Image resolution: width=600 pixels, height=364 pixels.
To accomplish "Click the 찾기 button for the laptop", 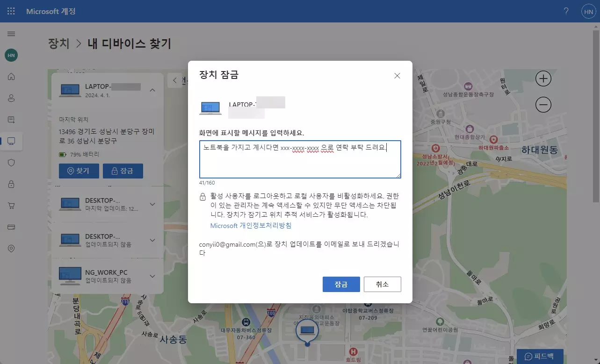I will (x=79, y=171).
